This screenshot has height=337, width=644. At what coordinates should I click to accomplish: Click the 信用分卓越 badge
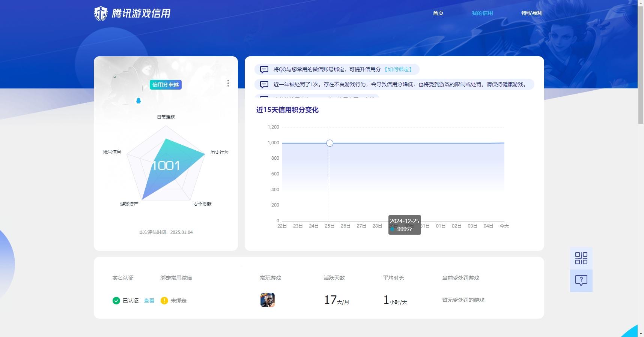166,85
